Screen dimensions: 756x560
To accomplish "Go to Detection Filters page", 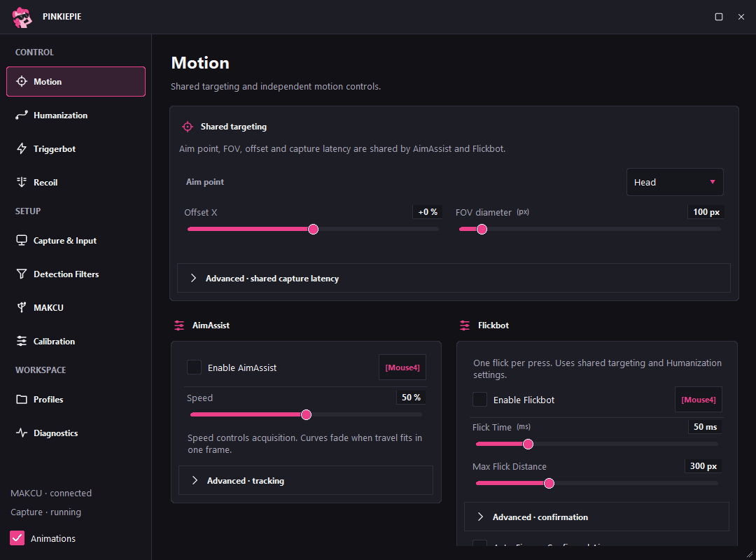I will pyautogui.click(x=76, y=274).
